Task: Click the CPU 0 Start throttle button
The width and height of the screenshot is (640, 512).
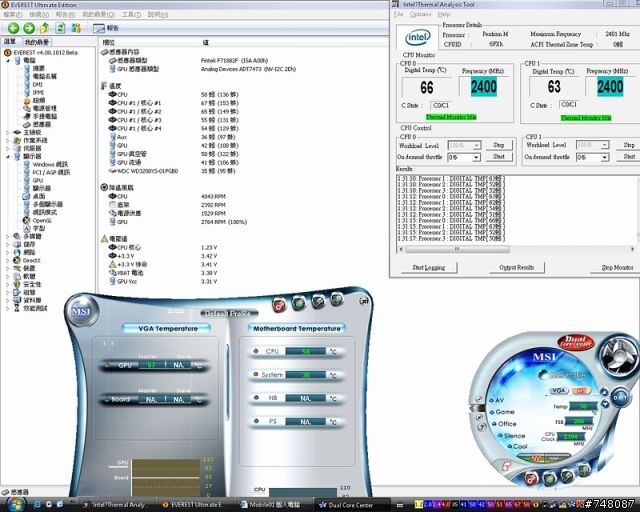Action: pyautogui.click(x=498, y=157)
